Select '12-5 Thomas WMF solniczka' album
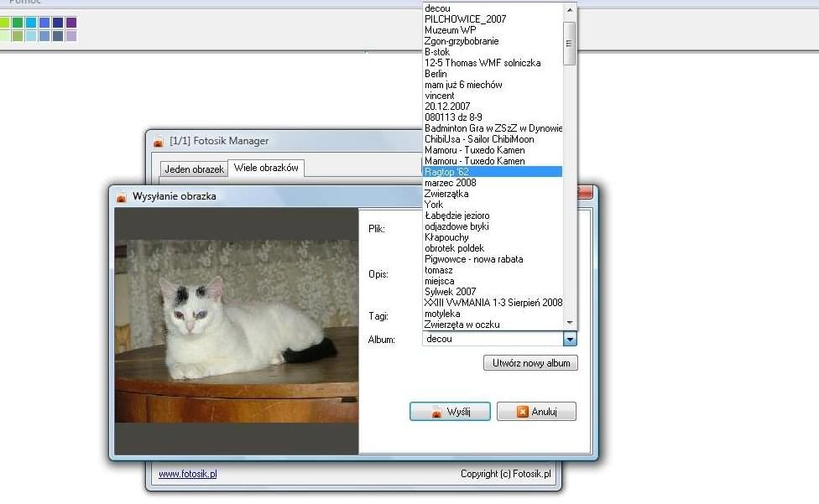This screenshot has height=504, width=819. [x=492, y=63]
